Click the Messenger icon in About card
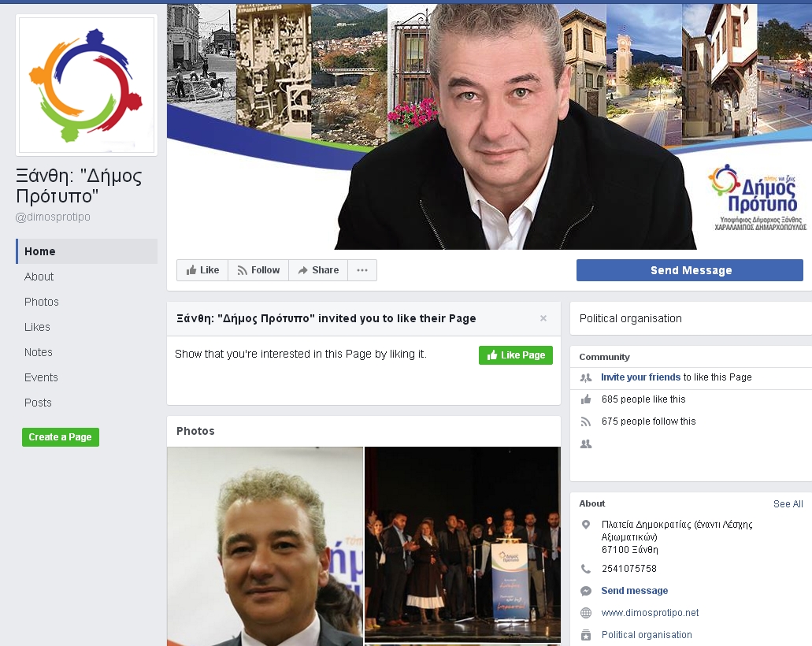Viewport: 812px width, 646px height. pyautogui.click(x=586, y=591)
